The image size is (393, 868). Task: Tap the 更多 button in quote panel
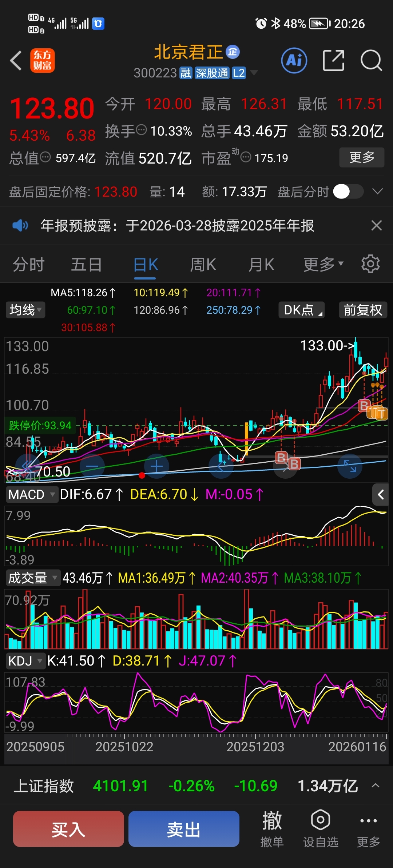(362, 157)
